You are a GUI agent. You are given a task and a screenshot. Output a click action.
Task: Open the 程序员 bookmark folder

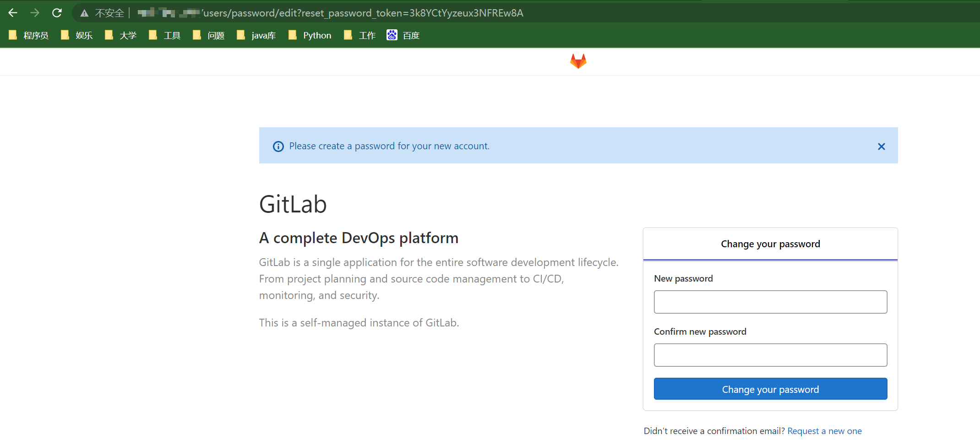(28, 35)
